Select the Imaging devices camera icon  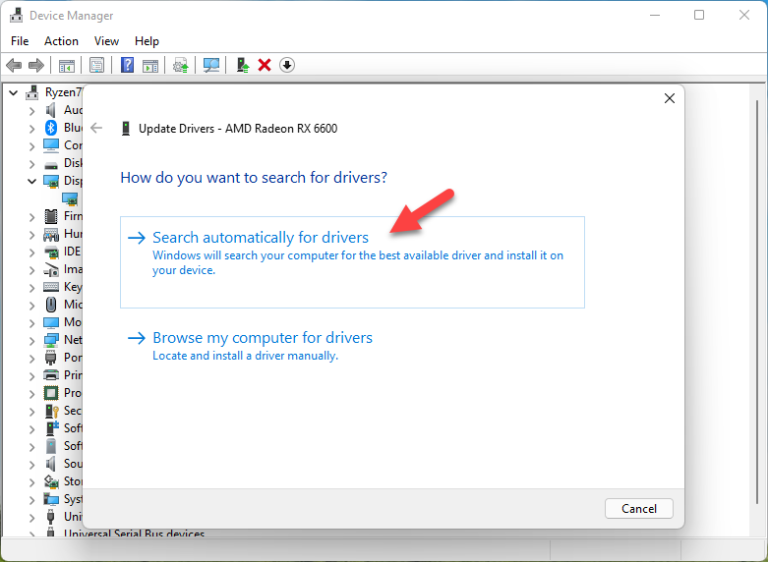[51, 269]
